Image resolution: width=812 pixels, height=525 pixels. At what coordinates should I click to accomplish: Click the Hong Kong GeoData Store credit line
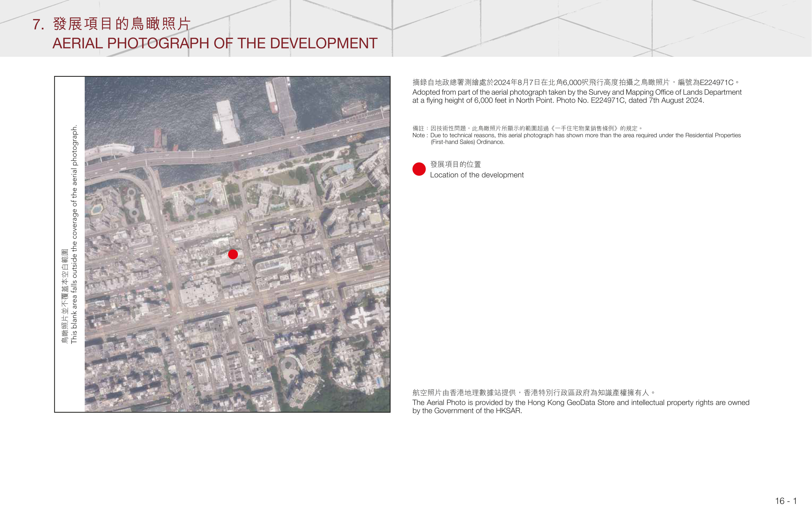pos(581,406)
